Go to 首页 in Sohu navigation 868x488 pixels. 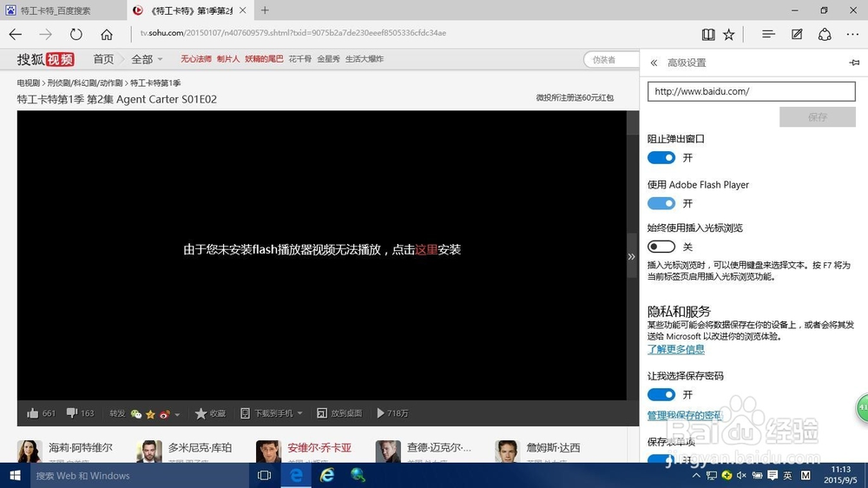(x=103, y=59)
